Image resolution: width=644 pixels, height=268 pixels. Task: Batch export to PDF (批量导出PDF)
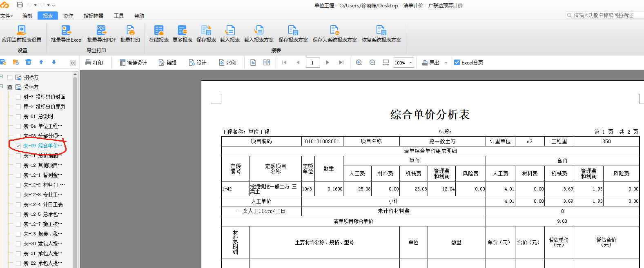point(102,34)
